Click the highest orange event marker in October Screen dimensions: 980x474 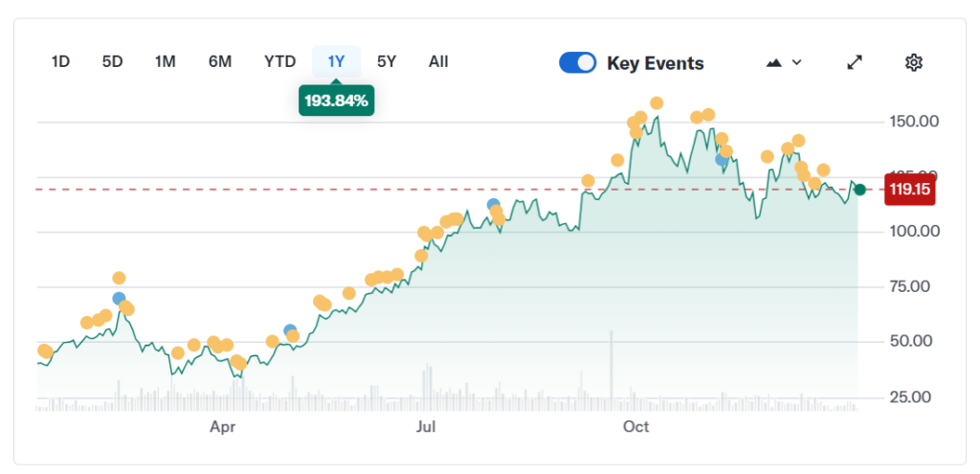[x=657, y=103]
